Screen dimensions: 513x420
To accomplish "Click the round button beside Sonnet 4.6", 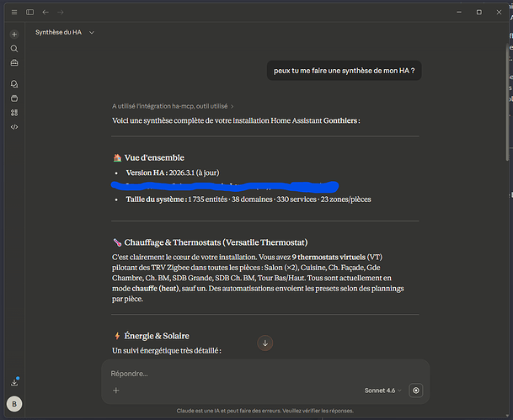I will [416, 391].
